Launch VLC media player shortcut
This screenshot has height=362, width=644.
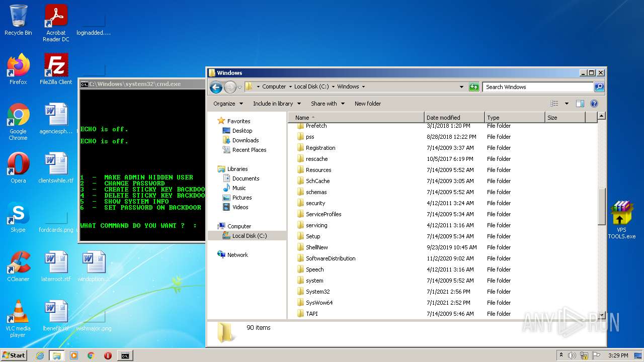(18, 318)
